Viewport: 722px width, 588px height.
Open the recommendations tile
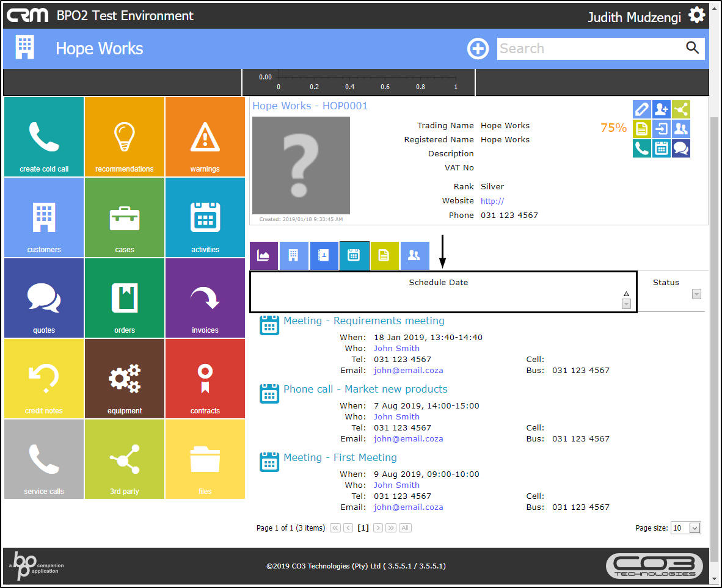(125, 137)
